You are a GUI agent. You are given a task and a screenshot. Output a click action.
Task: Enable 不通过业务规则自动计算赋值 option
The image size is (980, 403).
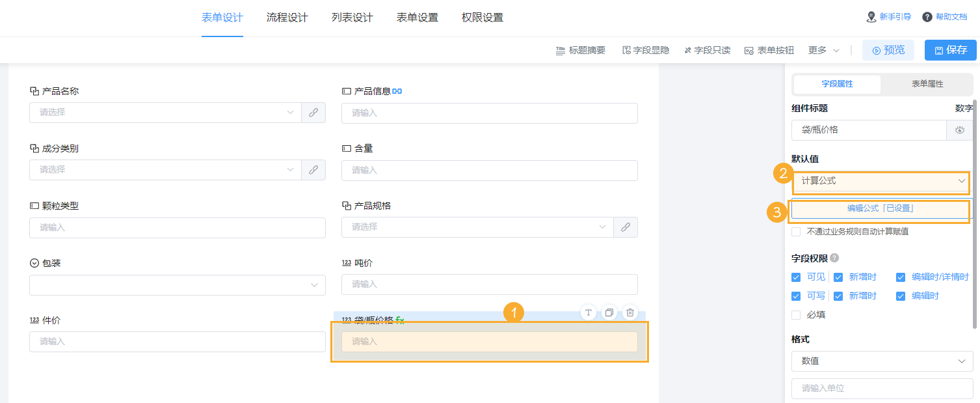[x=796, y=231]
